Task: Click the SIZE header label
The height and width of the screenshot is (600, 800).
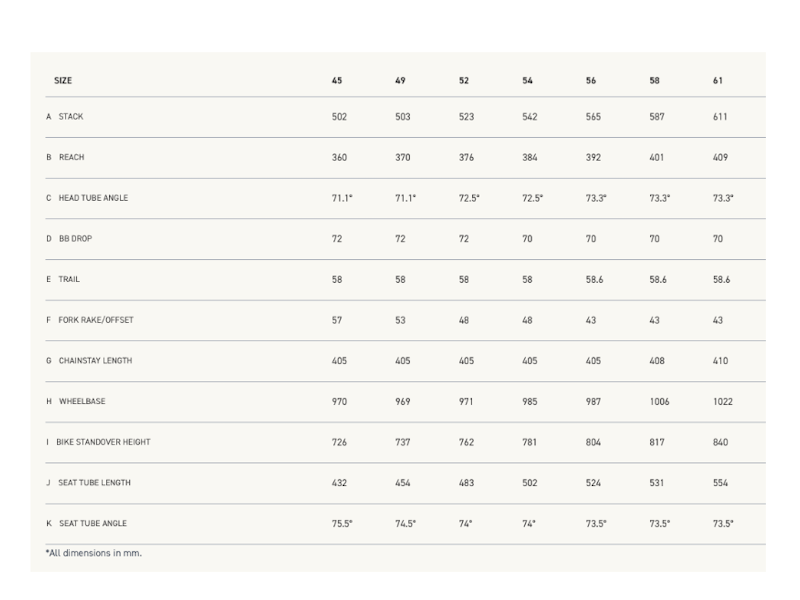Action: tap(63, 80)
